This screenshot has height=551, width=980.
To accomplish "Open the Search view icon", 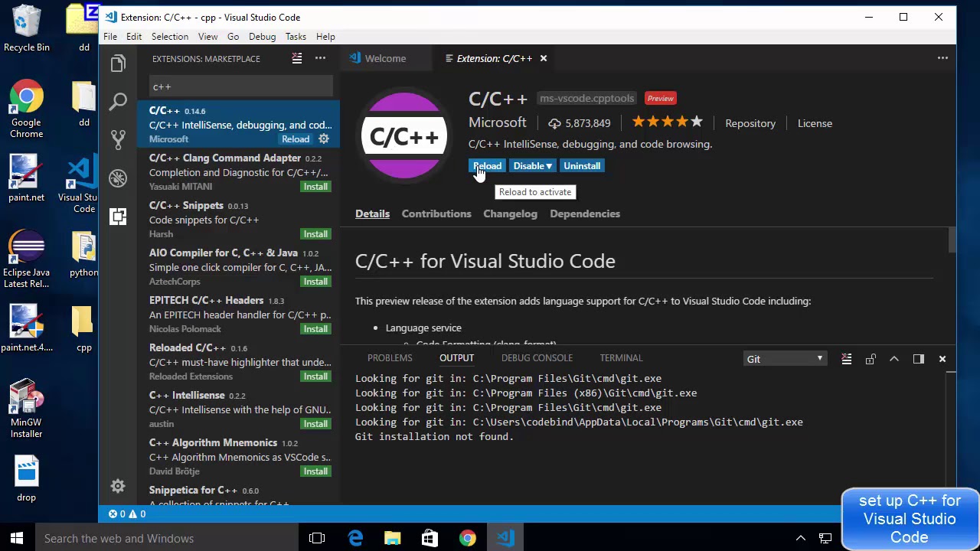I will 118,101.
